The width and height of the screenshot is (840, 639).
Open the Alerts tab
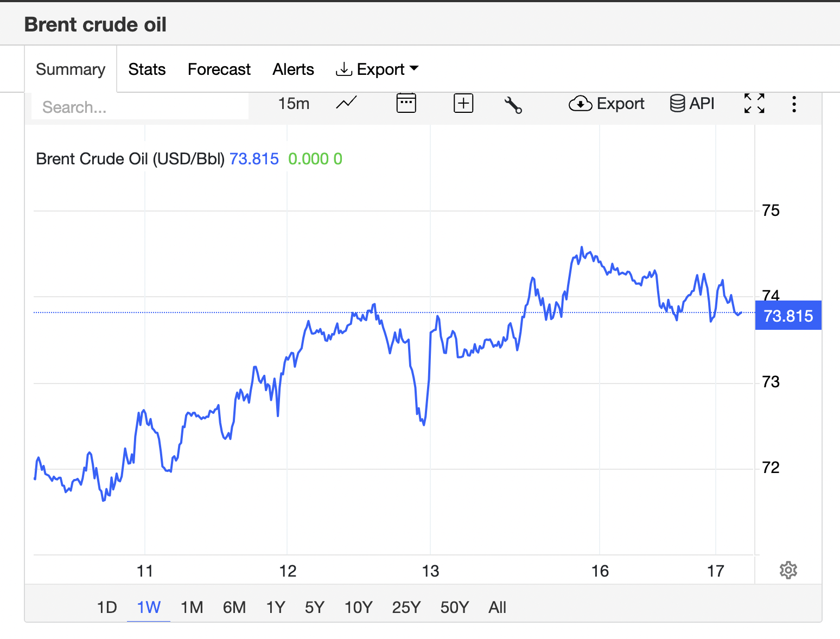(x=294, y=69)
